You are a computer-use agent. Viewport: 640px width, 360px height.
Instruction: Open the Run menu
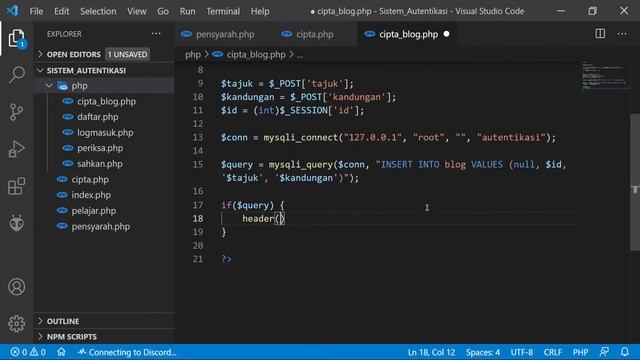[187, 11]
